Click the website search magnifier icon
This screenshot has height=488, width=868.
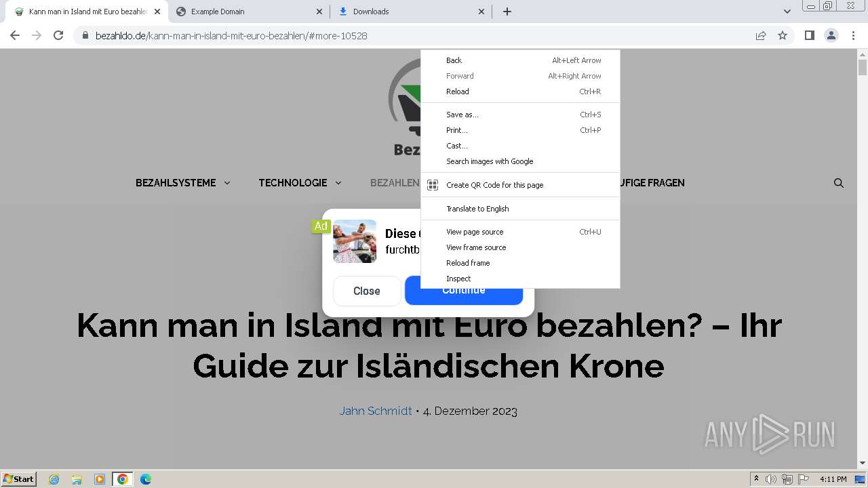(x=839, y=183)
